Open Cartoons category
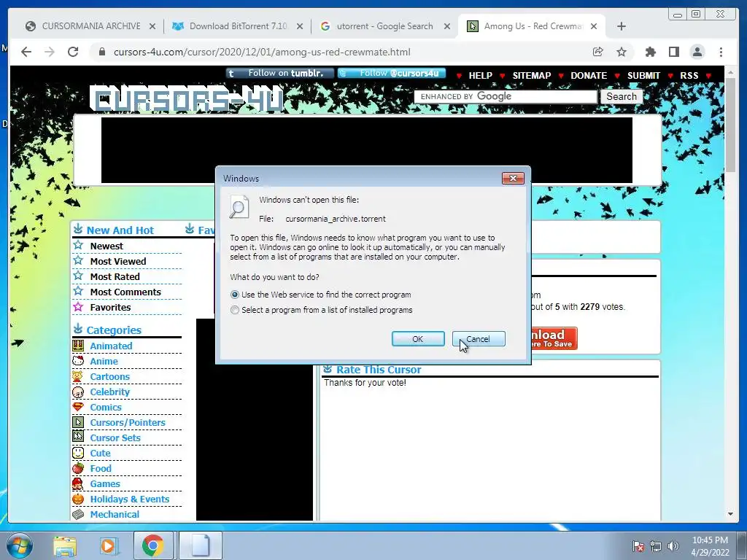This screenshot has width=747, height=560. 109,377
